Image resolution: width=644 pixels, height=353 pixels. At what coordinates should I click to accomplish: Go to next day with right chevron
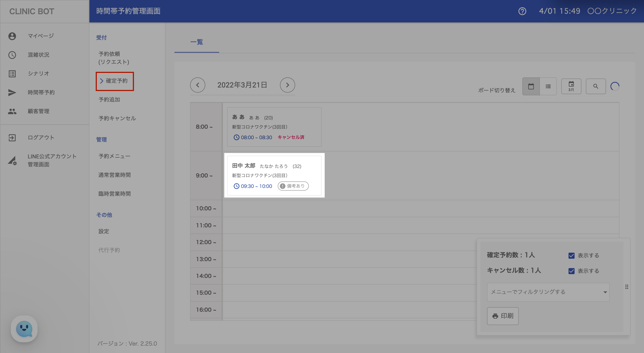(x=287, y=85)
